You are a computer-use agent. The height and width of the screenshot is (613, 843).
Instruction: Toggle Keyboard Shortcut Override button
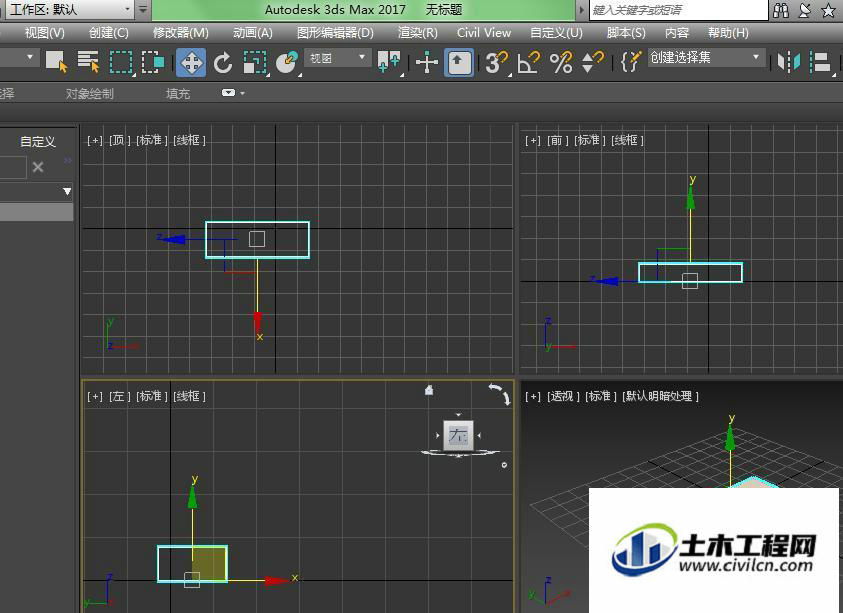[x=459, y=62]
